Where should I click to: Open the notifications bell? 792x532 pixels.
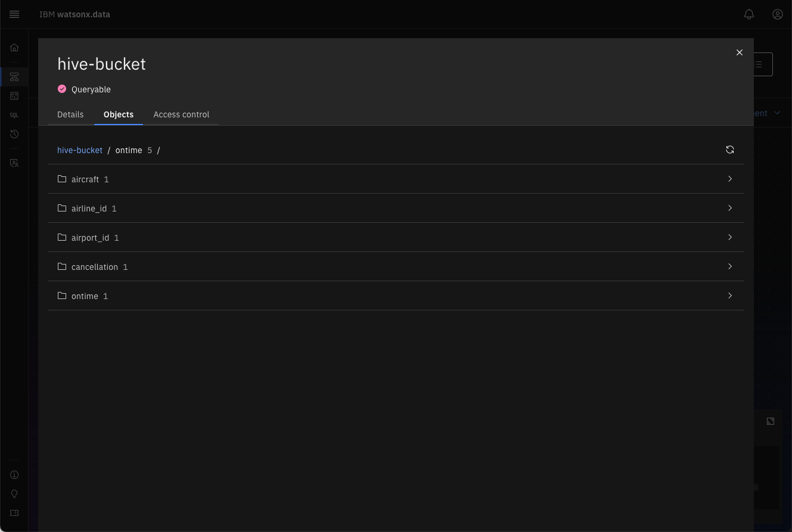pyautogui.click(x=749, y=14)
